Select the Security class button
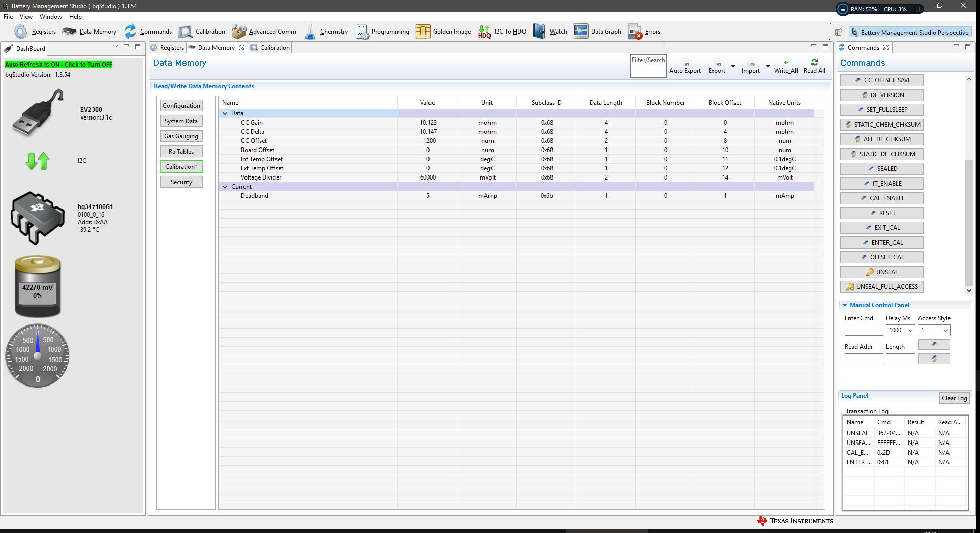This screenshot has height=533, width=980. pyautogui.click(x=181, y=182)
